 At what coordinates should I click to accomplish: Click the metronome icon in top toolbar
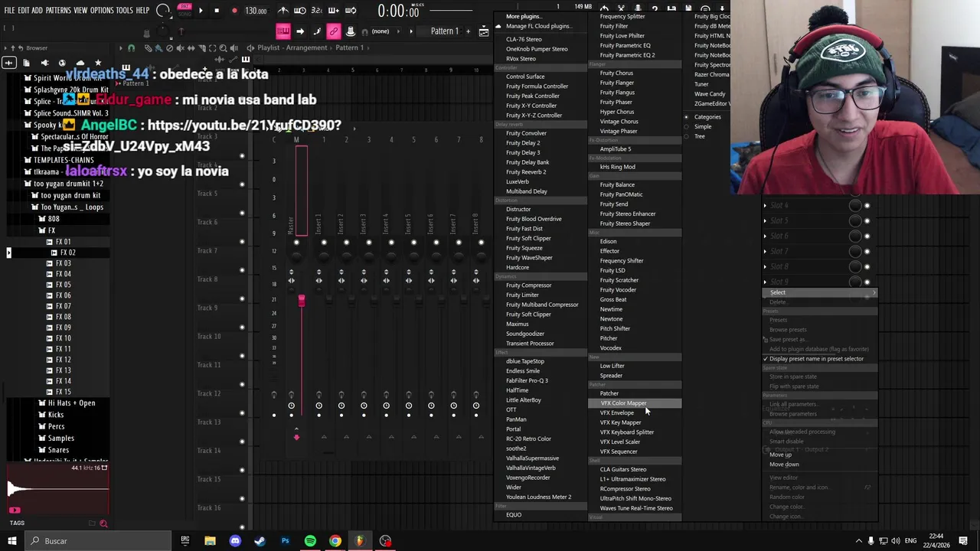click(283, 11)
